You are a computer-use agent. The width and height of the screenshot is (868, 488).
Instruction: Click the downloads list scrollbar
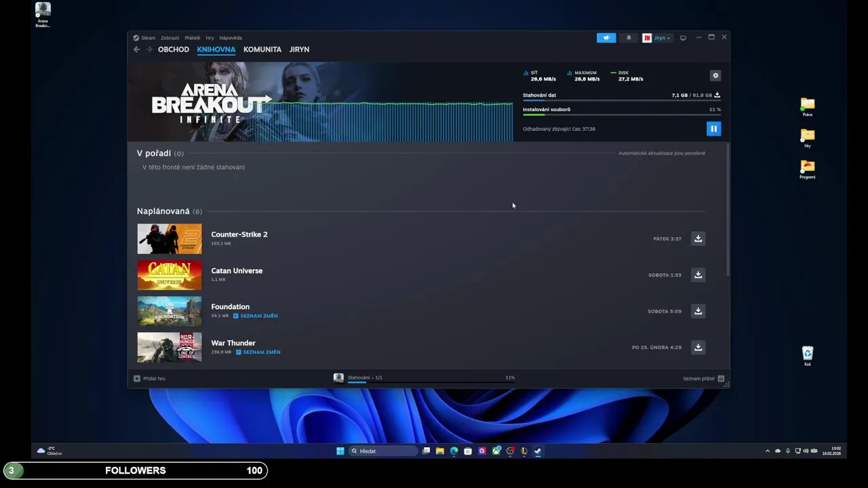[x=728, y=210]
